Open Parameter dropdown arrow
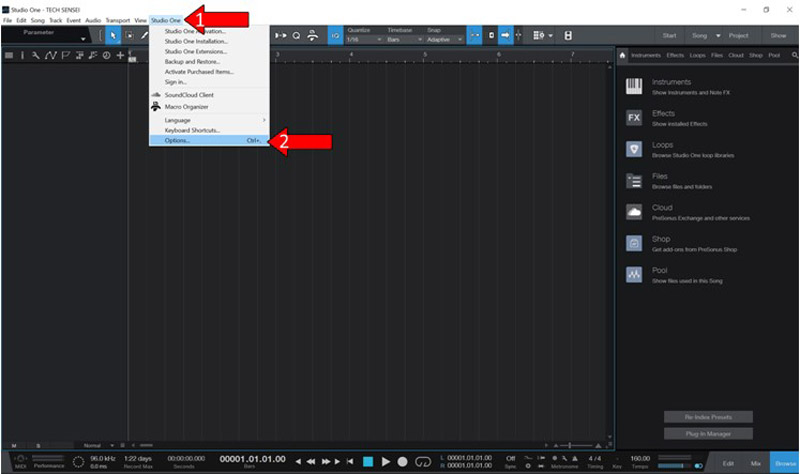This screenshot has height=474, width=800. click(83, 39)
